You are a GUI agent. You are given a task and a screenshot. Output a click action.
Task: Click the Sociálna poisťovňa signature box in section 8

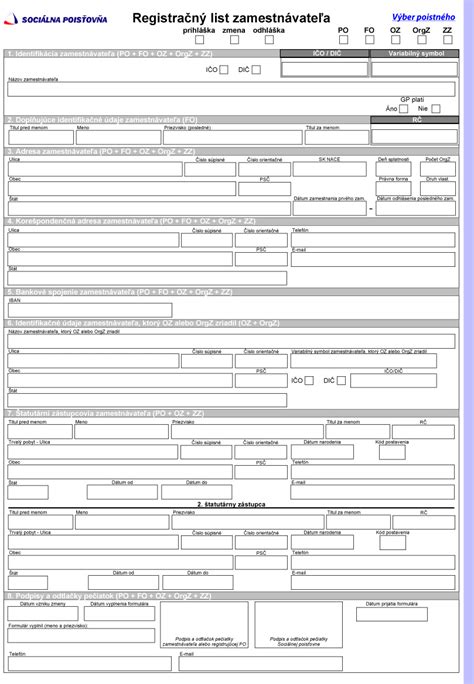pos(299,625)
